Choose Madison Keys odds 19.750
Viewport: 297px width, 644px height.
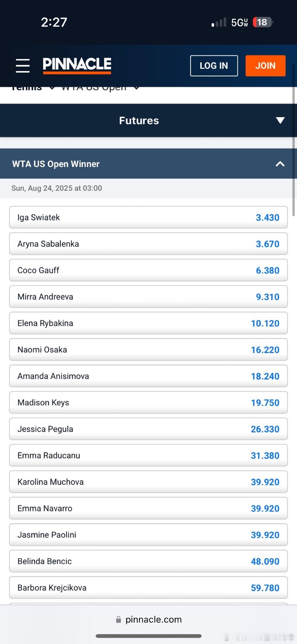coord(148,402)
